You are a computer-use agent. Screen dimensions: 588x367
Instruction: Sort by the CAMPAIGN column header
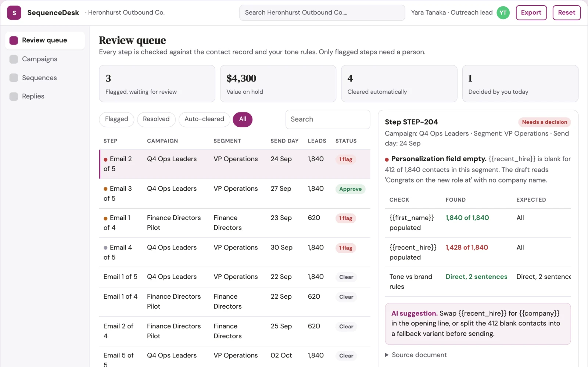tap(162, 141)
